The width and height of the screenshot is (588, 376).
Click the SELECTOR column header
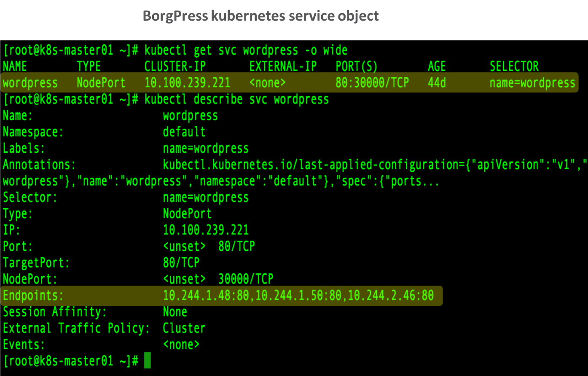[514, 67]
